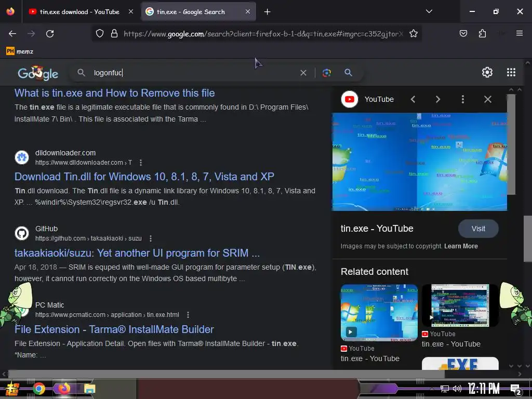Open the Start menu button
This screenshot has height=399, width=532.
point(12,389)
